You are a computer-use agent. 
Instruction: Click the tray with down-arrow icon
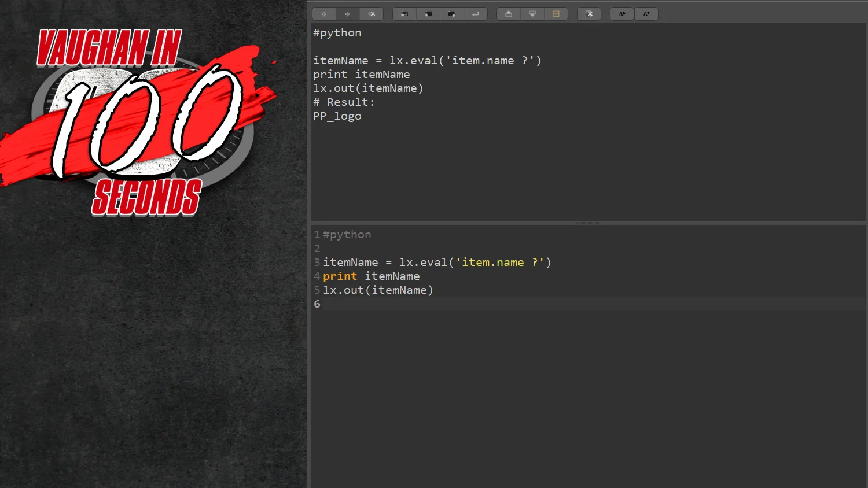pyautogui.click(x=532, y=14)
